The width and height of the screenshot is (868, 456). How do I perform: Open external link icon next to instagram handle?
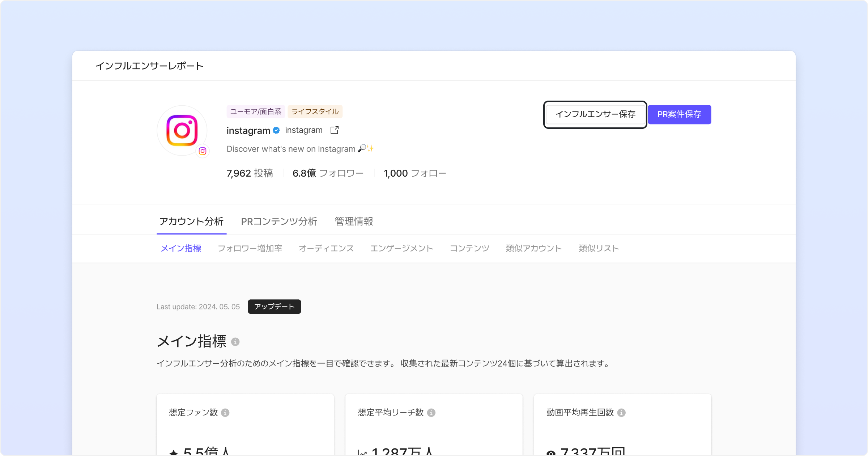point(335,130)
